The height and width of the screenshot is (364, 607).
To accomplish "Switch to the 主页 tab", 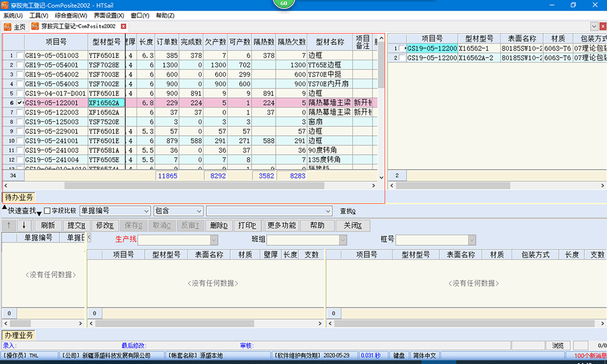I will coord(15,27).
